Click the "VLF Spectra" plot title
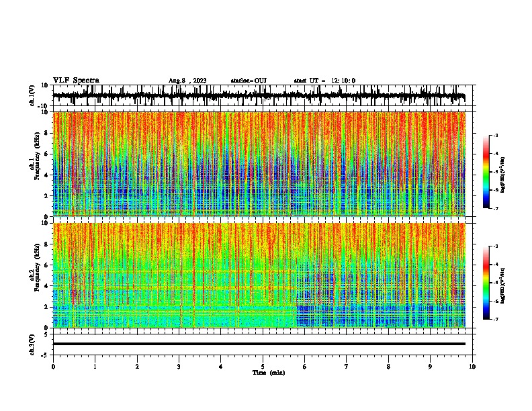This screenshot has height=411, width=532. coord(76,81)
